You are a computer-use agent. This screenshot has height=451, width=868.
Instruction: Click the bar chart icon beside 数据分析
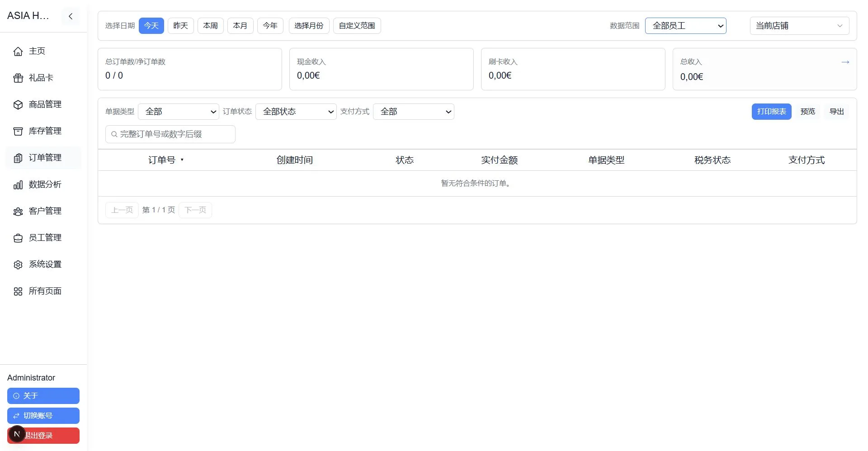(x=18, y=185)
